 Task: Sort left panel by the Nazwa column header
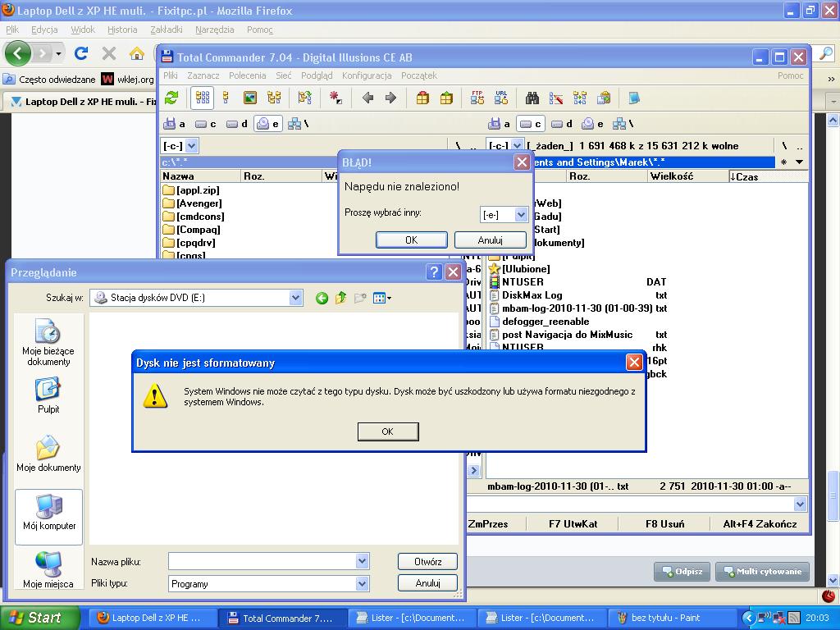click(201, 176)
